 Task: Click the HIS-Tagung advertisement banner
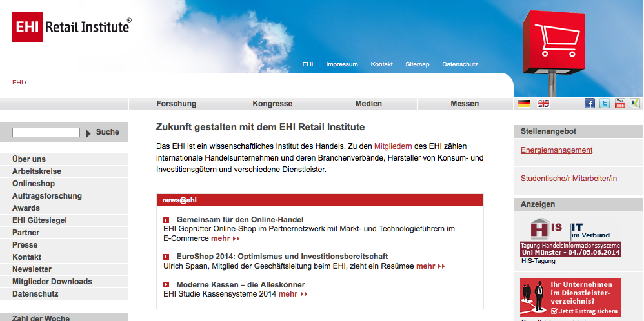click(570, 237)
